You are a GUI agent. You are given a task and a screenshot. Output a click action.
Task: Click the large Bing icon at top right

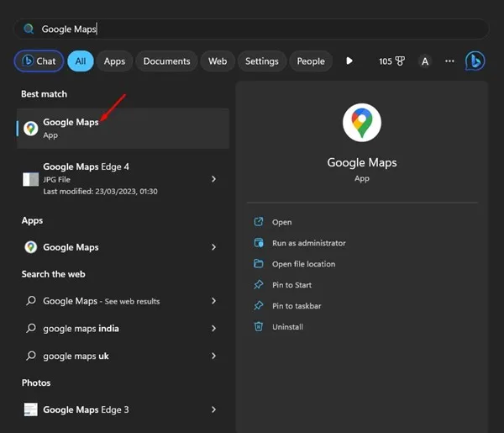[x=475, y=61]
